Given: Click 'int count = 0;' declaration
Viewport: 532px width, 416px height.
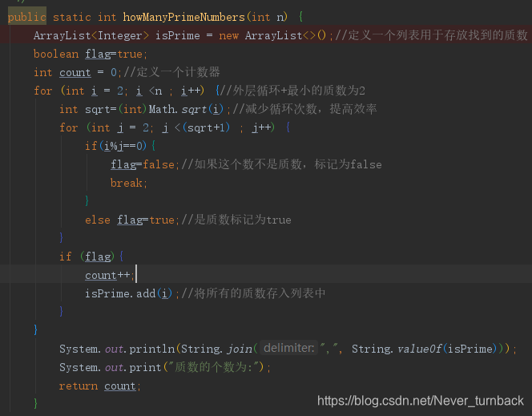Looking at the screenshot, I should 78,72.
